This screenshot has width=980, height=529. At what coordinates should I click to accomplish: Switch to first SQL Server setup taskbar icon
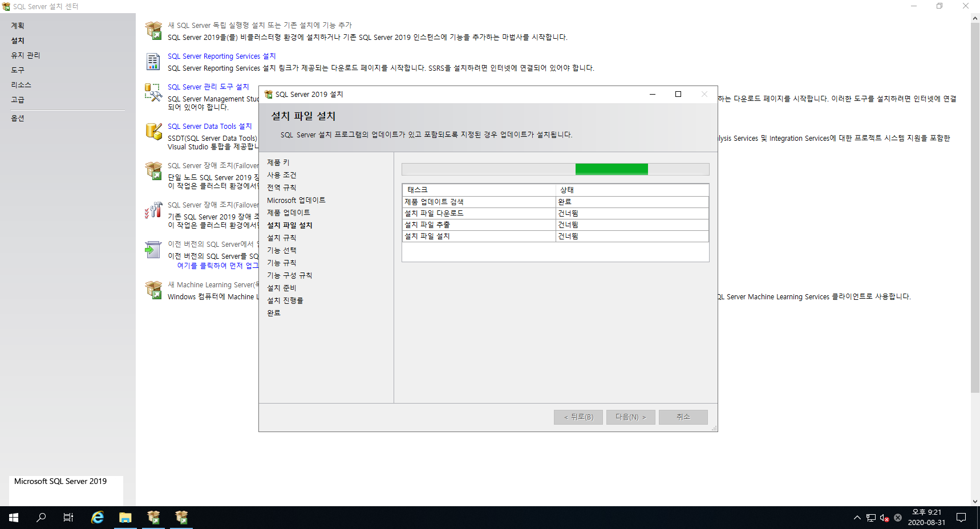click(x=153, y=518)
